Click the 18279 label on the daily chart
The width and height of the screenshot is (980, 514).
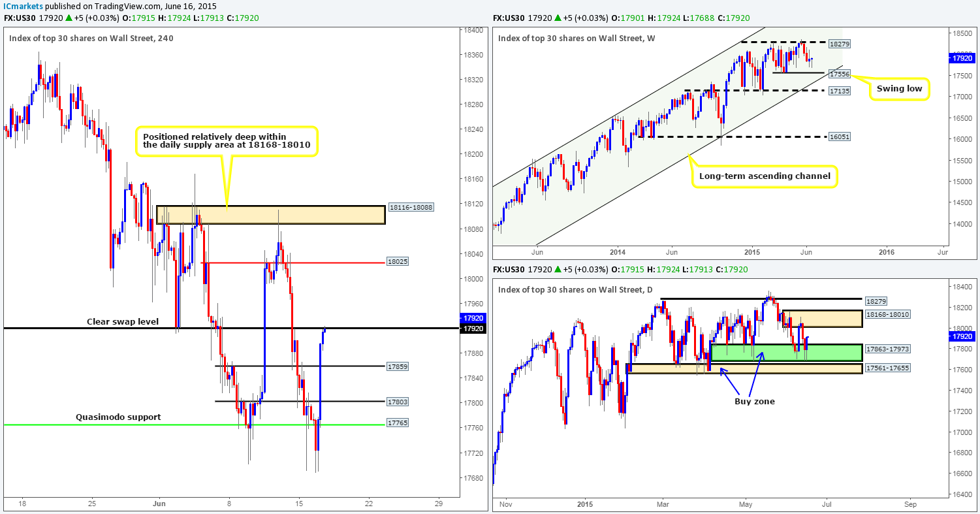tap(875, 302)
